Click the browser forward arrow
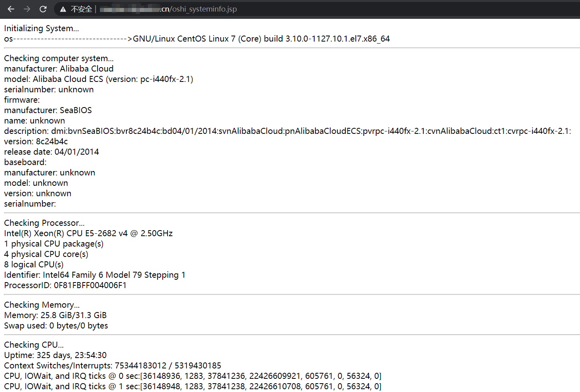This screenshot has height=392, width=580. (x=27, y=9)
